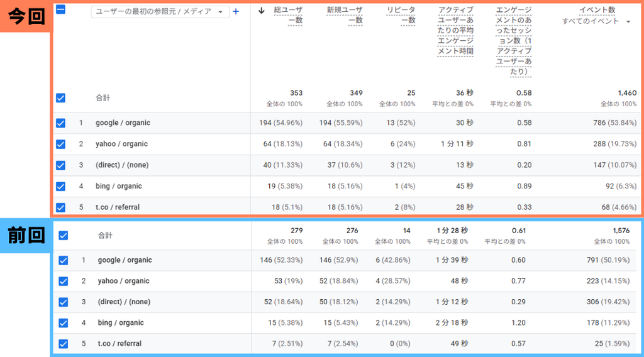Uncheck yahoo / organic in the 前回 table
Viewport: 644px width, 357px height.
64,281
